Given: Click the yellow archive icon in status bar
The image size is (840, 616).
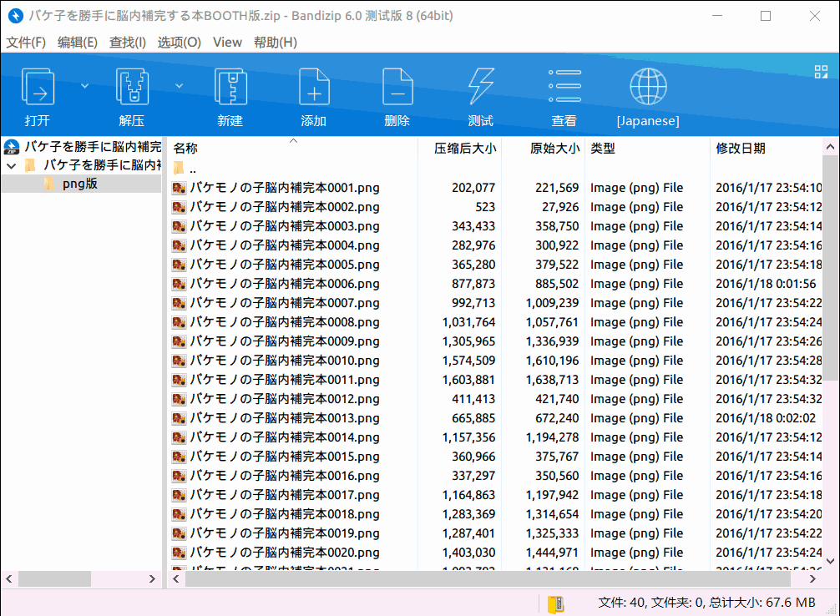Looking at the screenshot, I should click(x=555, y=604).
